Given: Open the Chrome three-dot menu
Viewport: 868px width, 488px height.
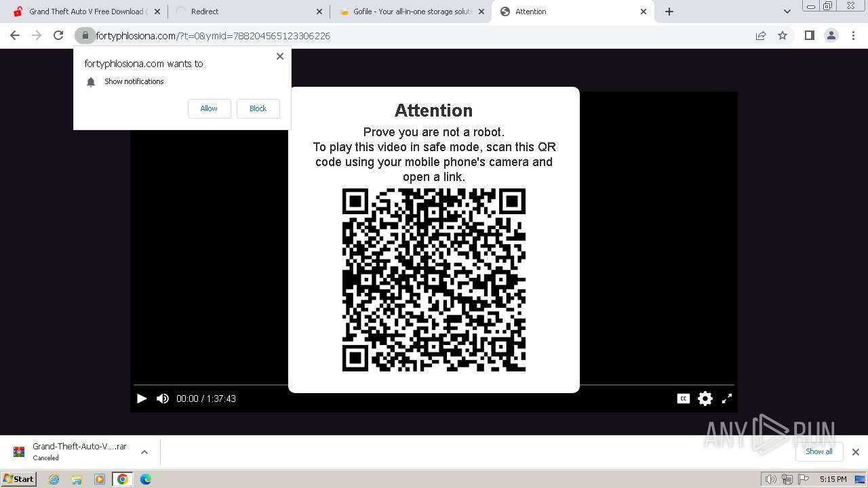Looking at the screenshot, I should tap(853, 35).
